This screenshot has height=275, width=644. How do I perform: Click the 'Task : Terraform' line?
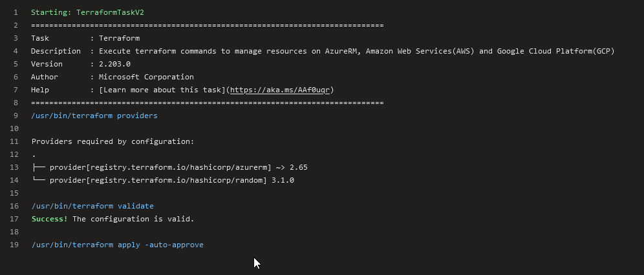click(x=85, y=38)
